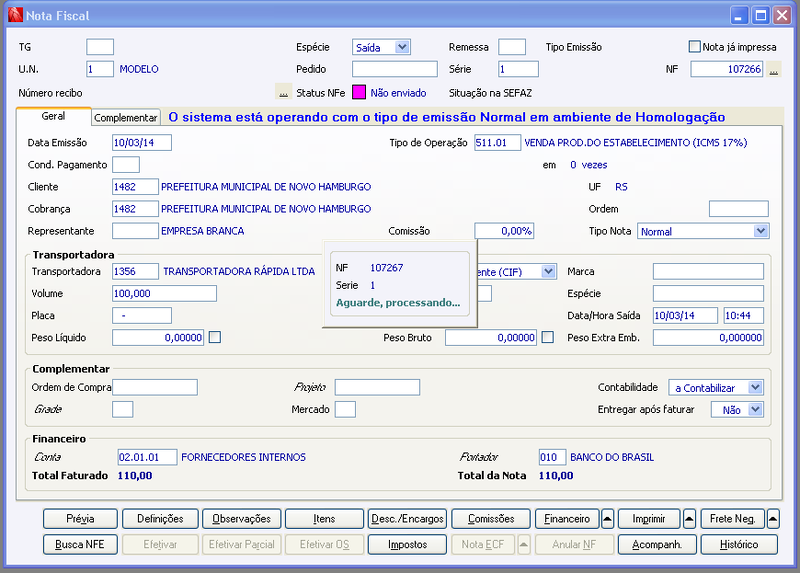Open the Itens button

pos(324,519)
